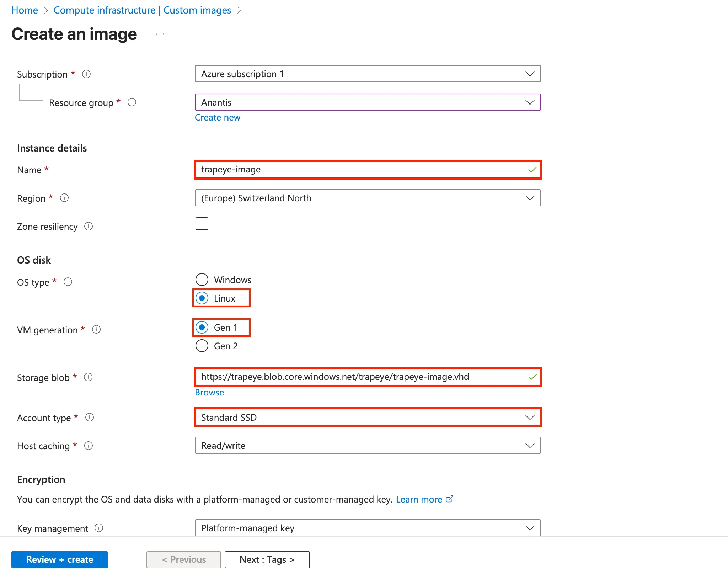Click the Region info icon
This screenshot has width=728, height=579.
pos(65,198)
